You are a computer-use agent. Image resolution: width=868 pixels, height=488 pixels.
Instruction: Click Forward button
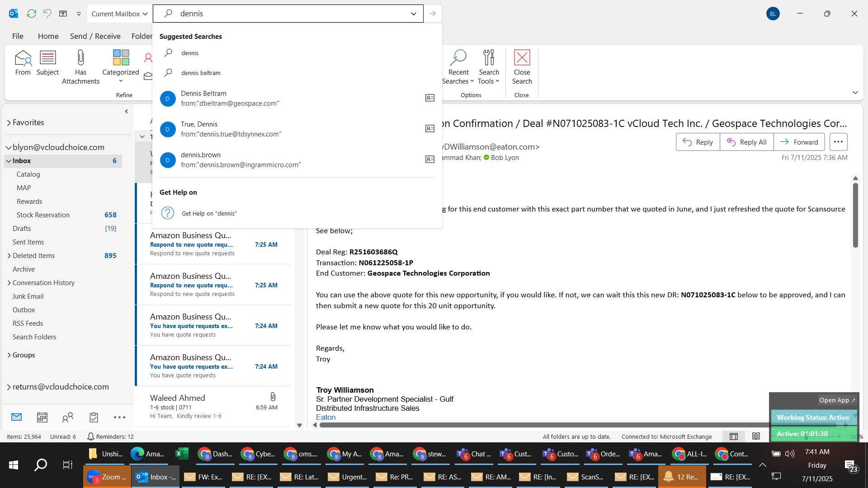799,142
